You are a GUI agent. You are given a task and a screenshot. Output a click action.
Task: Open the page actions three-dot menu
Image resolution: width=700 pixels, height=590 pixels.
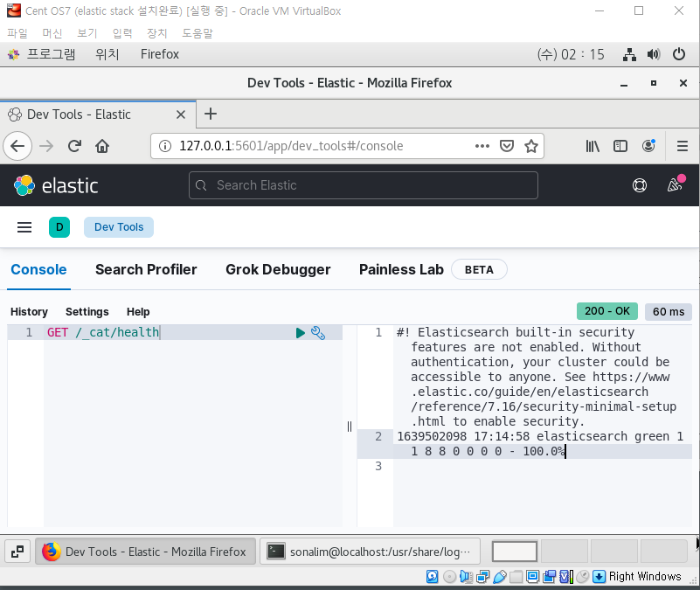(482, 146)
